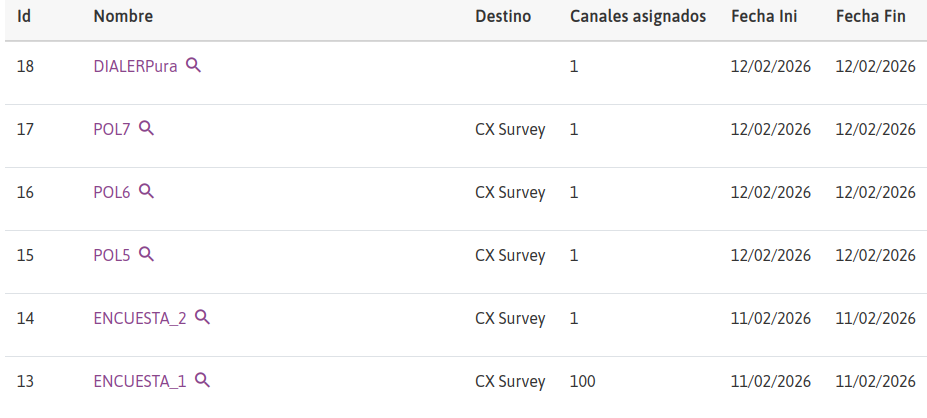This screenshot has width=927, height=418.
Task: Select the POL6 campaign name
Action: 112,193
